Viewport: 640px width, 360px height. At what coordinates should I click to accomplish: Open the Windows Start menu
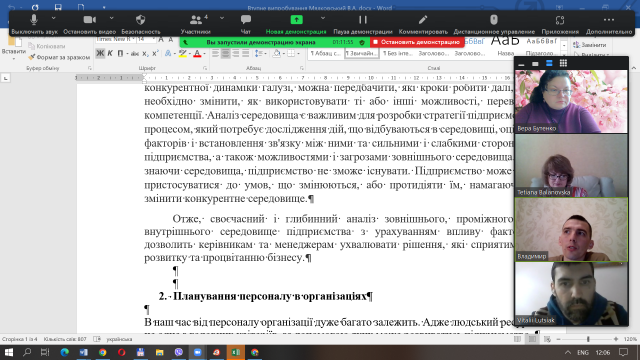click(x=8, y=352)
